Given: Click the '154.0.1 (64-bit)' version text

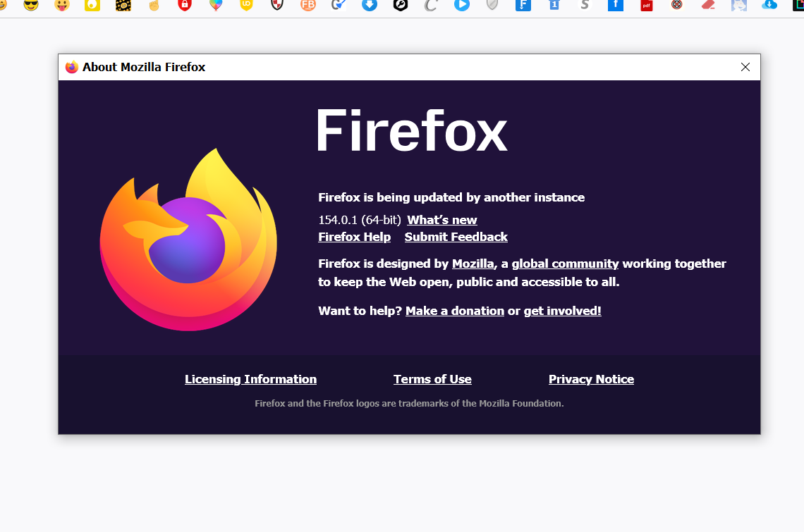Looking at the screenshot, I should pyautogui.click(x=360, y=220).
